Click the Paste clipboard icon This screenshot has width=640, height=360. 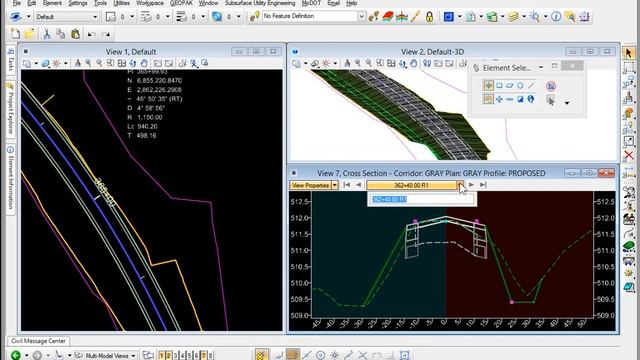click(75, 33)
